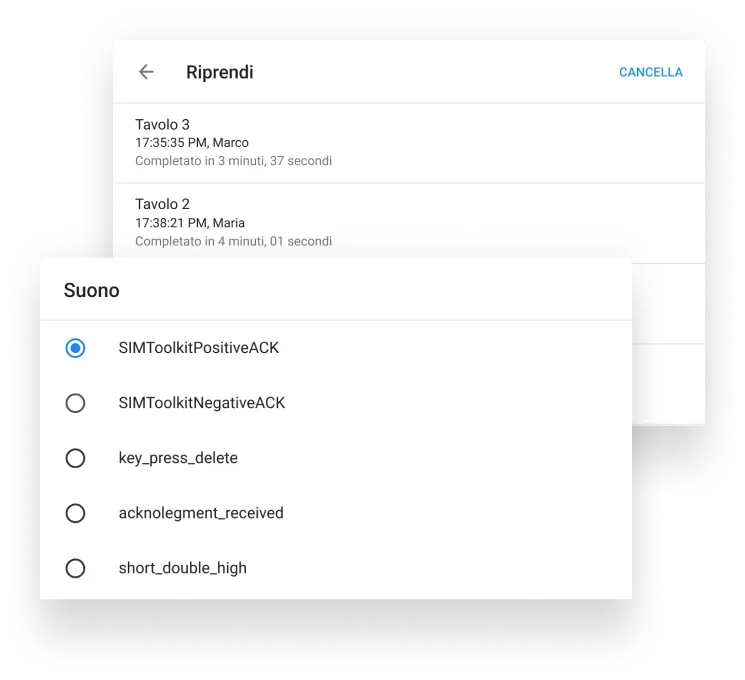Viewport: 745px width, 680px height.
Task: Click the SIMToolkitNegativeACK sound label
Action: (201, 403)
